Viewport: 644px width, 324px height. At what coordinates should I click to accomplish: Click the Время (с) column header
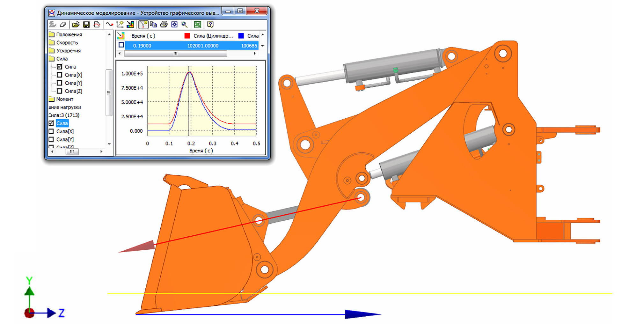coord(143,36)
